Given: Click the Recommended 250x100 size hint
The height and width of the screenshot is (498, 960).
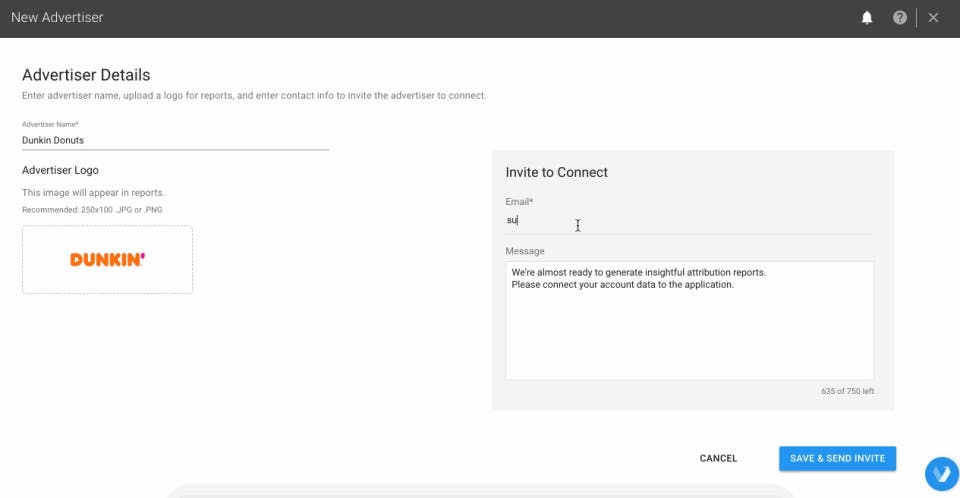Looking at the screenshot, I should click(90, 209).
